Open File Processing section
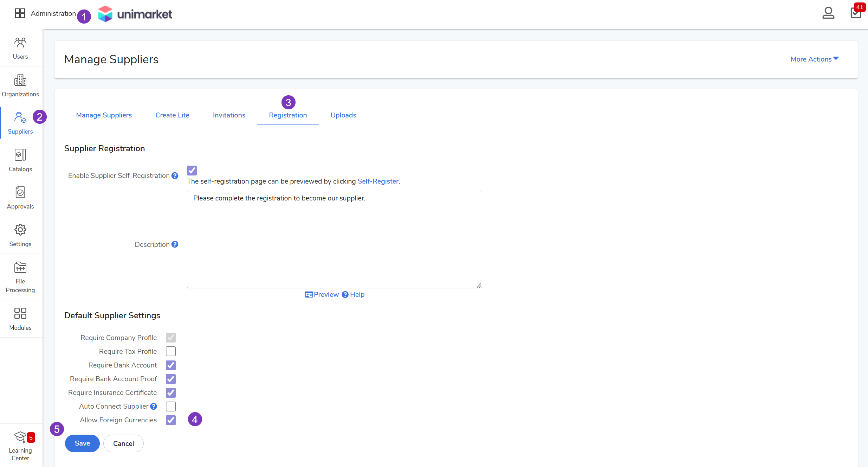The height and width of the screenshot is (467, 868). point(20,277)
